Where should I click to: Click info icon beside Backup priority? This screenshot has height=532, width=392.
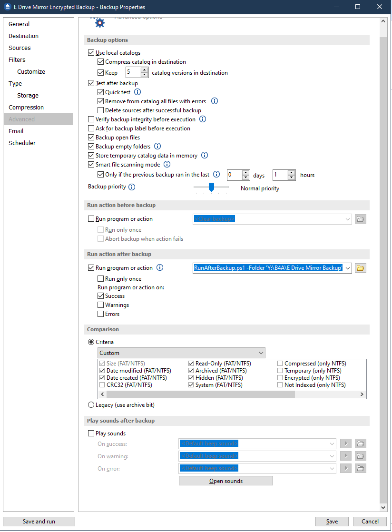pos(132,187)
